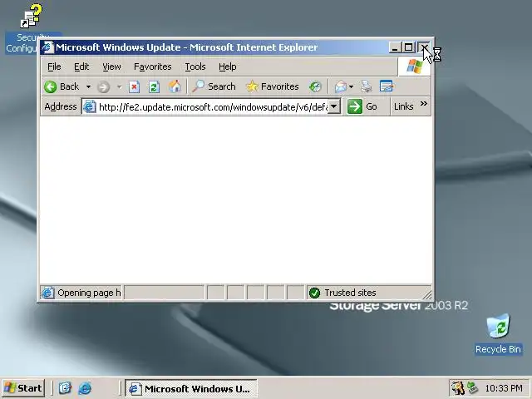The height and width of the screenshot is (399, 532).
Task: Click the Links toolbar label
Action: point(403,107)
